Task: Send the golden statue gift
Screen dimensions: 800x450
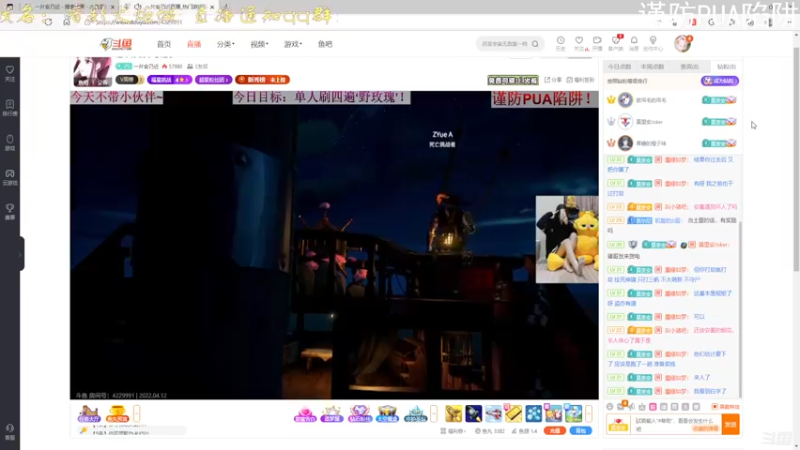Action: [453, 414]
